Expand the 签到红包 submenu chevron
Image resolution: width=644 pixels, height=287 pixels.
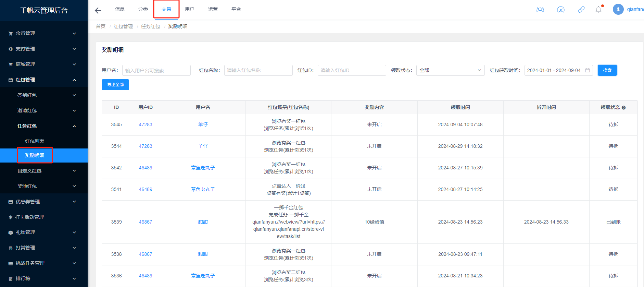pyautogui.click(x=74, y=95)
